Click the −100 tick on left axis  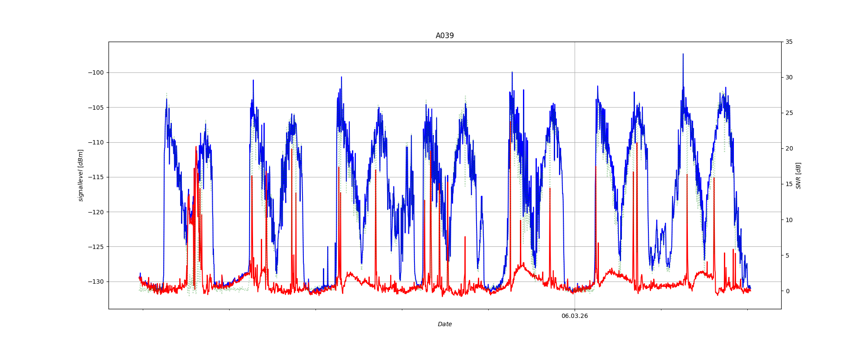pos(96,72)
